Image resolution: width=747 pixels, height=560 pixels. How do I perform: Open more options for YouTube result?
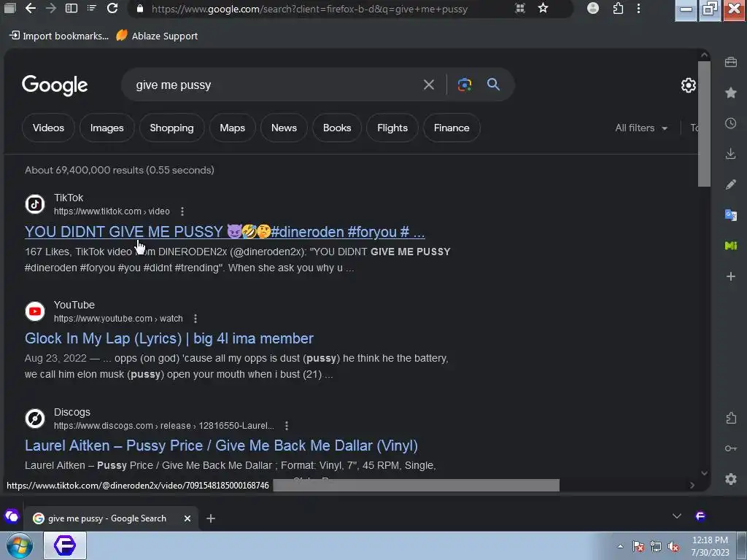pos(196,318)
